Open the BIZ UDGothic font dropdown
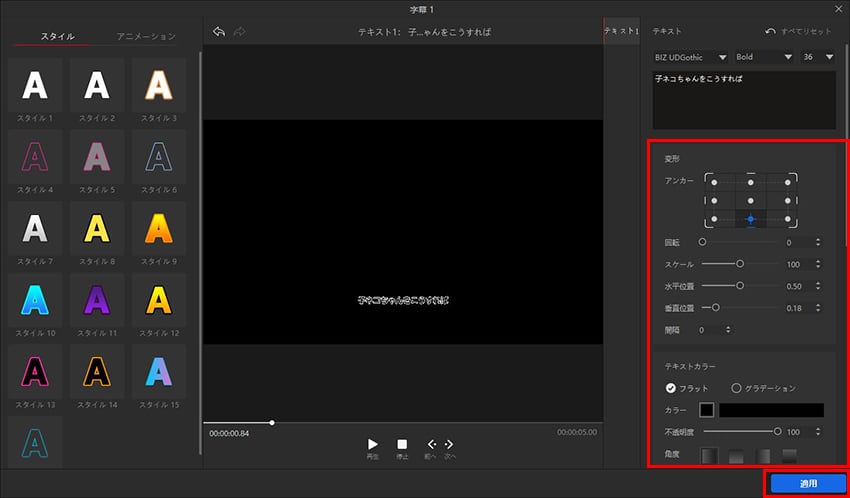 coord(690,57)
